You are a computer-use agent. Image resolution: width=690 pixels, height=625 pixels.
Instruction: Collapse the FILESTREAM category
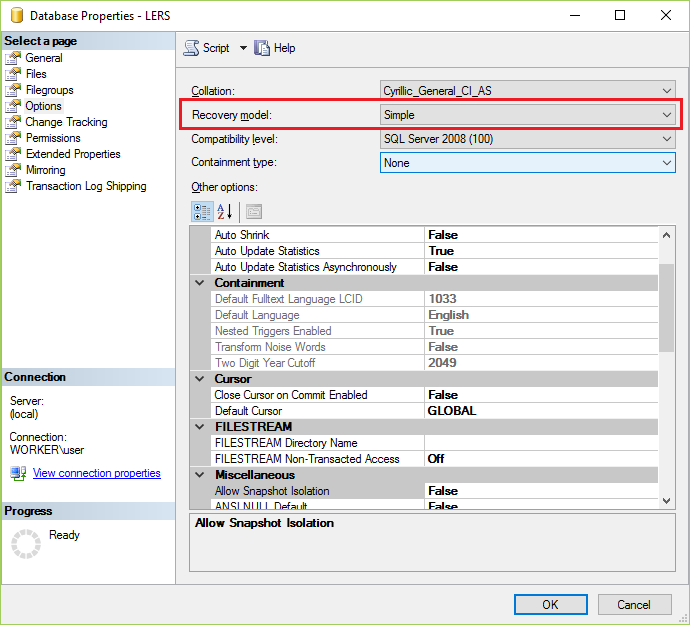pyautogui.click(x=200, y=426)
